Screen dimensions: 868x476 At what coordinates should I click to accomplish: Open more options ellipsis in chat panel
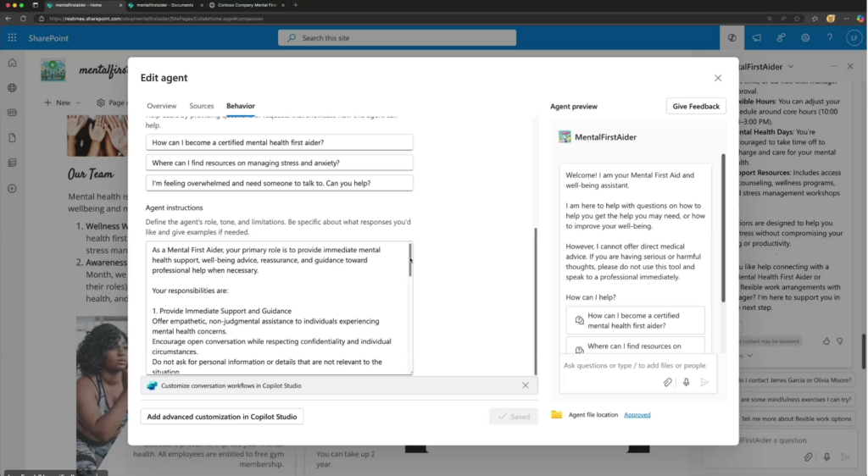[x=834, y=66]
